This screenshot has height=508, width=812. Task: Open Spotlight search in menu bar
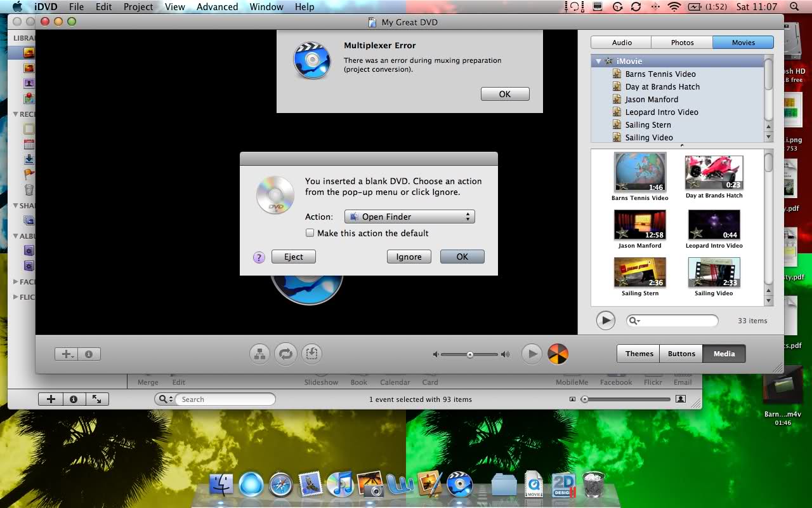point(794,7)
